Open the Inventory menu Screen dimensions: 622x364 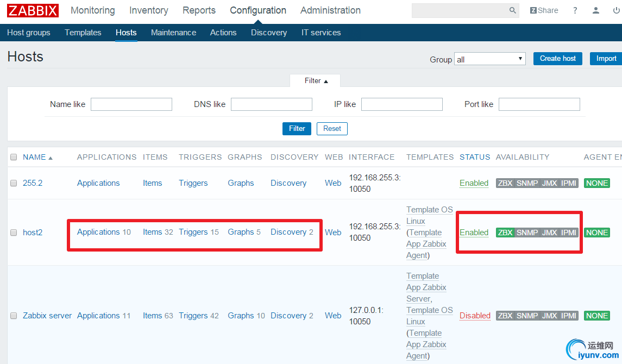tap(148, 10)
